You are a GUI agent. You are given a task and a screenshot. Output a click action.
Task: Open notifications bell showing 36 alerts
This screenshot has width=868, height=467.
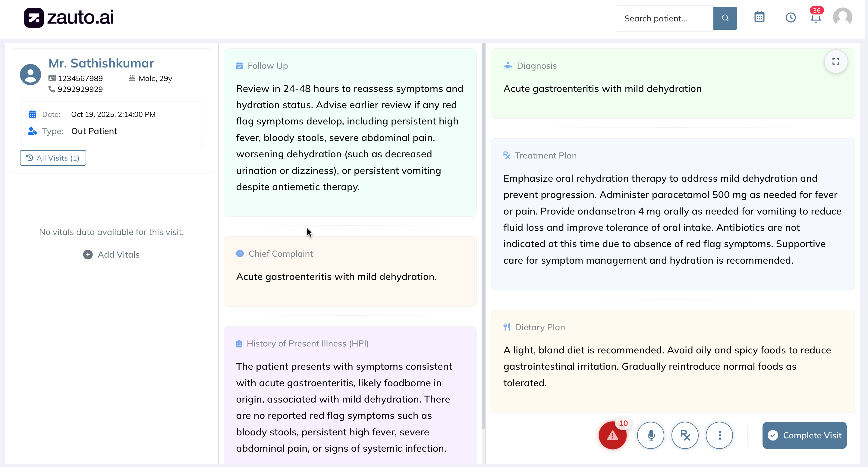tap(816, 19)
